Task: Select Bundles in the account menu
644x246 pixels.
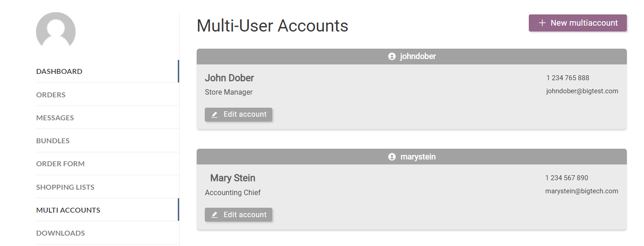Action: click(x=53, y=141)
